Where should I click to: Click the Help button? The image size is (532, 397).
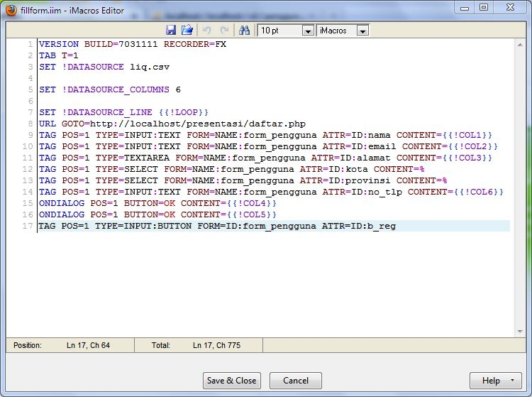click(x=490, y=381)
